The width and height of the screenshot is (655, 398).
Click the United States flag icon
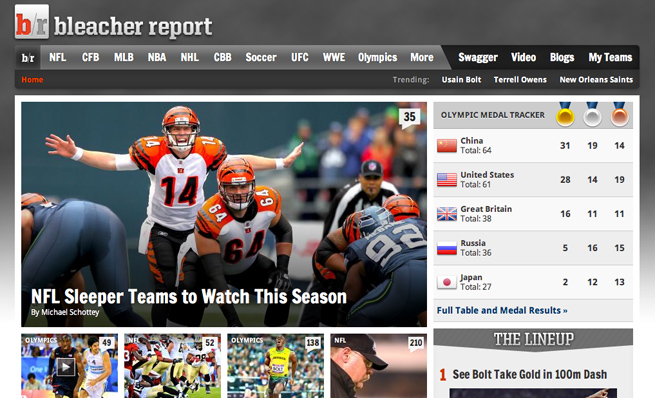point(447,180)
